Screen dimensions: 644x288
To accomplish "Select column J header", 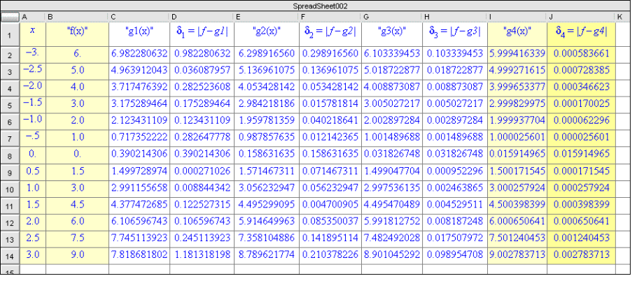I will tap(580, 16).
